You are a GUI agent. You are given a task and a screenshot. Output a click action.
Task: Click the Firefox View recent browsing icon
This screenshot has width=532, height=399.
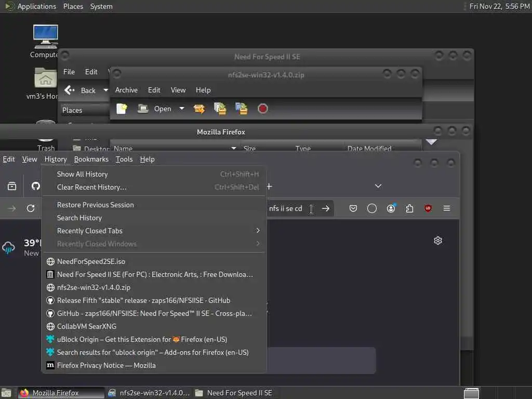point(12,186)
